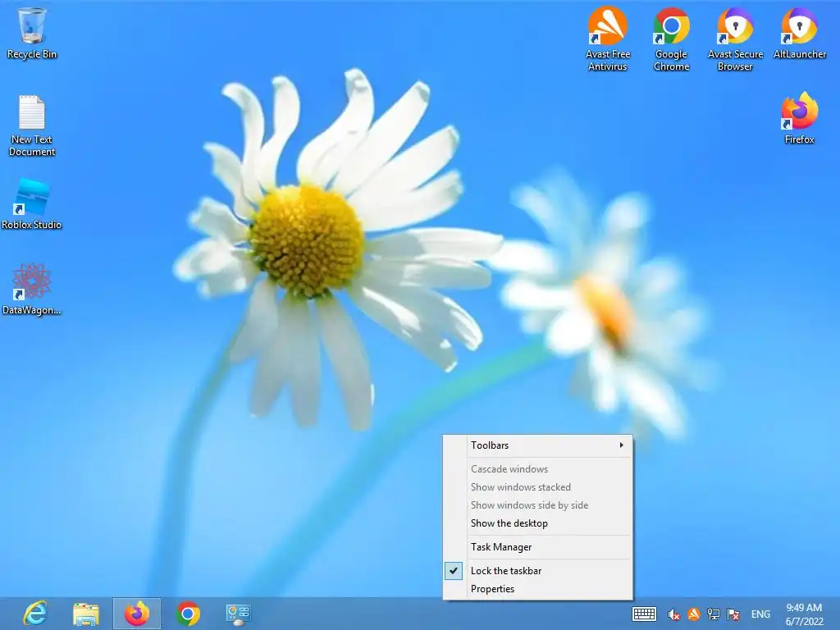Open Action Center flag tray icon
Image resolution: width=840 pixels, height=630 pixels.
[x=733, y=614]
